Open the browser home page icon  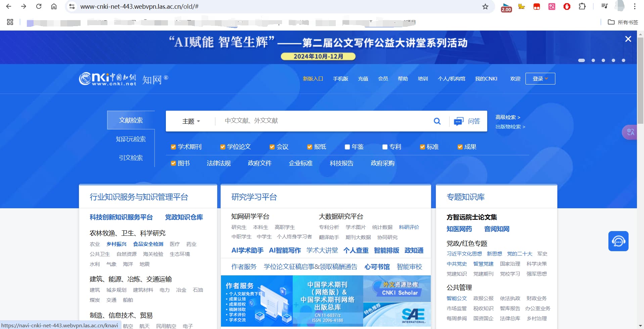coord(54,6)
